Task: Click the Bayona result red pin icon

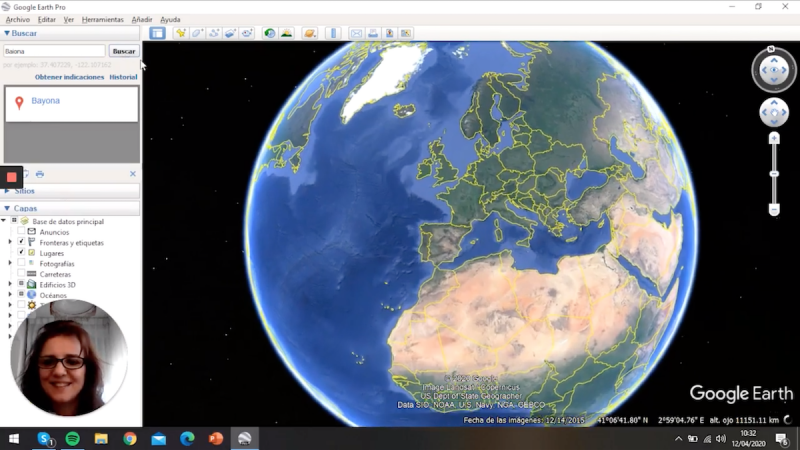Action: pos(19,103)
